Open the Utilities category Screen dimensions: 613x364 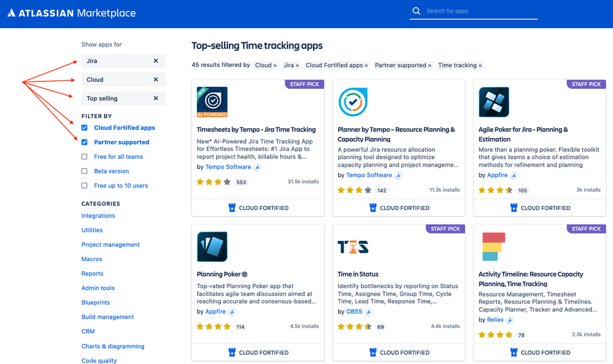92,230
